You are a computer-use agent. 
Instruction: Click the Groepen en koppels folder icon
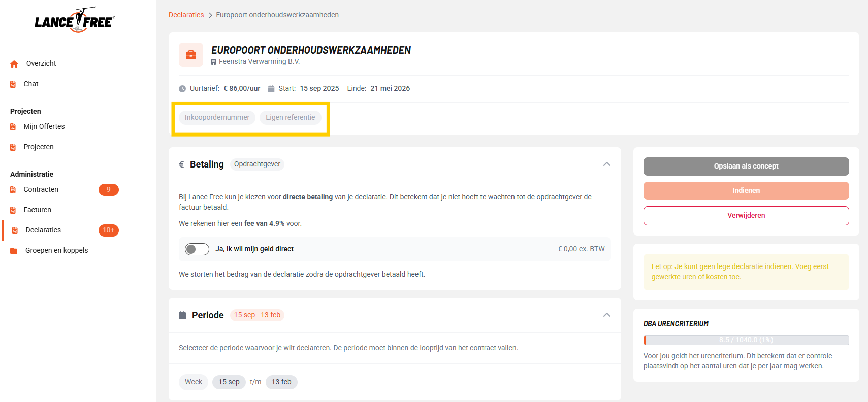pyautogui.click(x=14, y=251)
